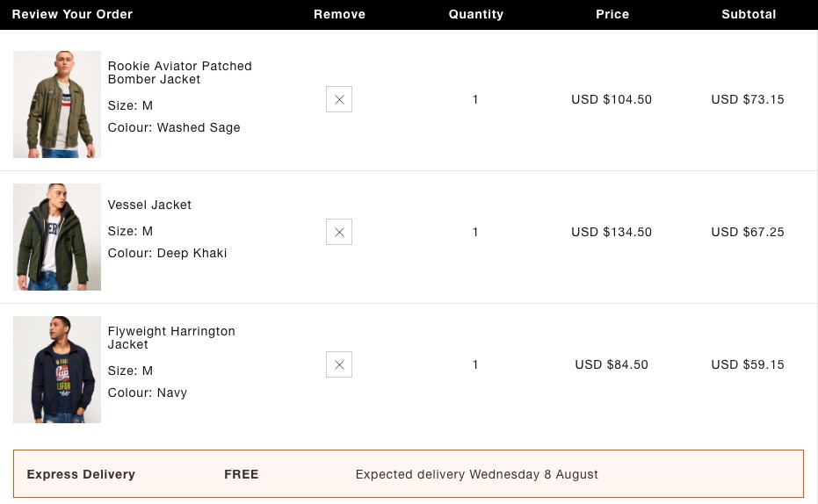
Task: Select the Express Delivery label
Action: point(81,474)
